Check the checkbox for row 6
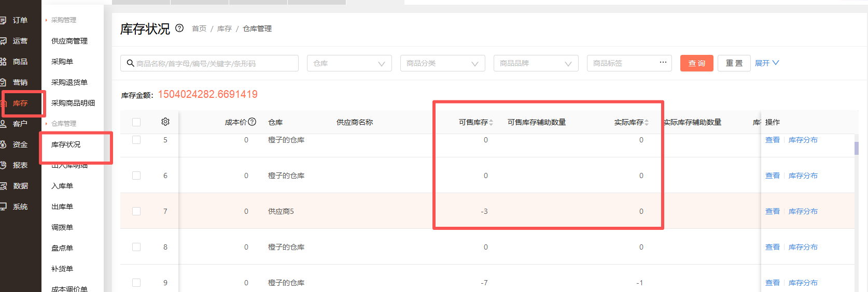This screenshot has width=868, height=292. (136, 176)
